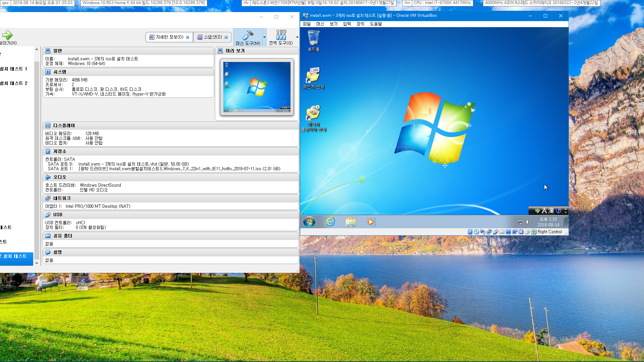Click the Machine Tools hammer button
Image resolution: width=644 pixels, height=362 pixels.
pos(248,37)
